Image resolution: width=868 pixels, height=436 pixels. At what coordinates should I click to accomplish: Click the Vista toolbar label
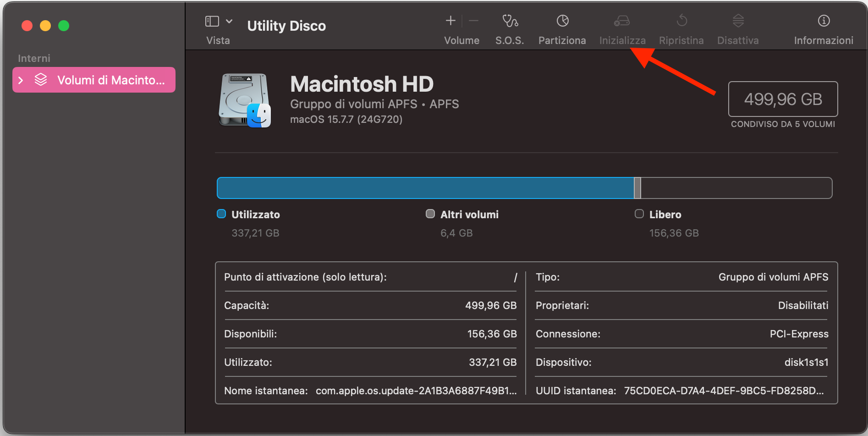tap(218, 40)
